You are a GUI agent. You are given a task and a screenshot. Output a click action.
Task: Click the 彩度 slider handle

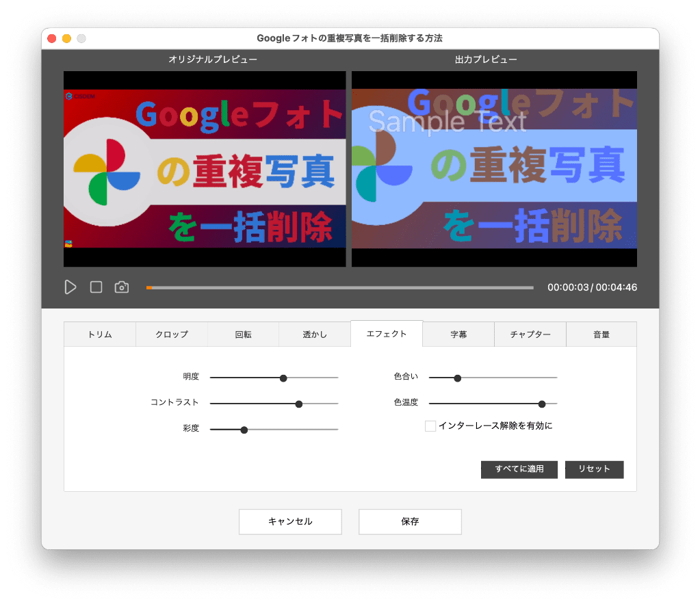[244, 430]
